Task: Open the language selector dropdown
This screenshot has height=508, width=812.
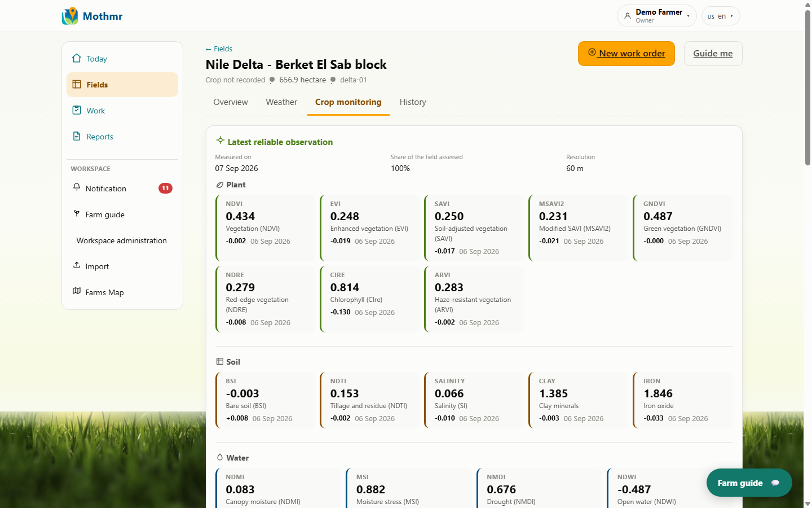Action: point(721,16)
